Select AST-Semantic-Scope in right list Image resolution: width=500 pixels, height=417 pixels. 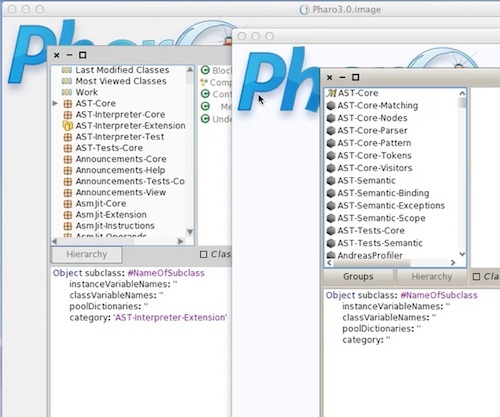point(381,218)
